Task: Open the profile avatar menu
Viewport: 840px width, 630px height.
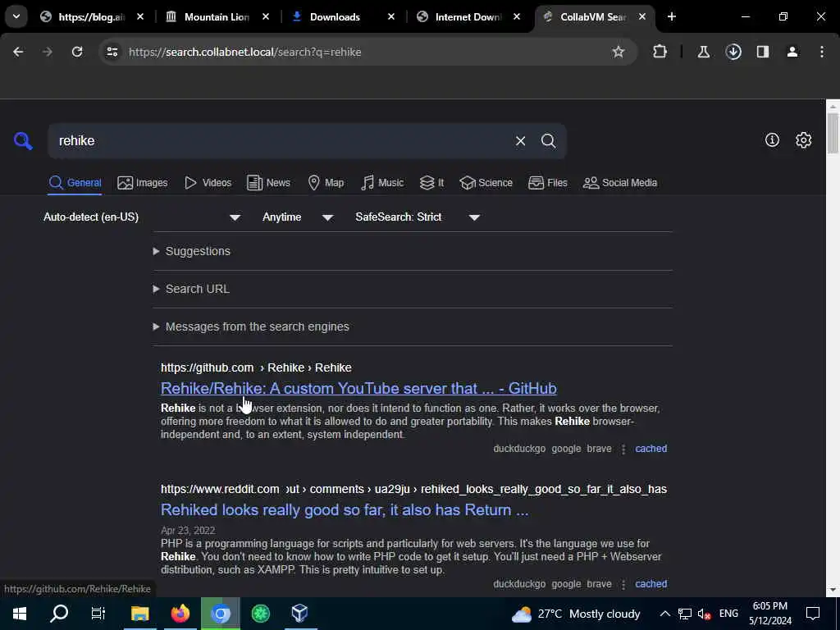Action: click(792, 52)
